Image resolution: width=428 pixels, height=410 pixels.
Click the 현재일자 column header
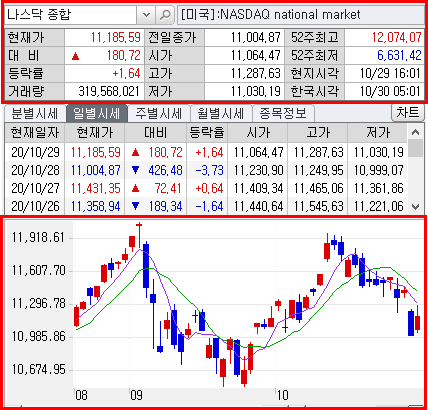point(35,133)
